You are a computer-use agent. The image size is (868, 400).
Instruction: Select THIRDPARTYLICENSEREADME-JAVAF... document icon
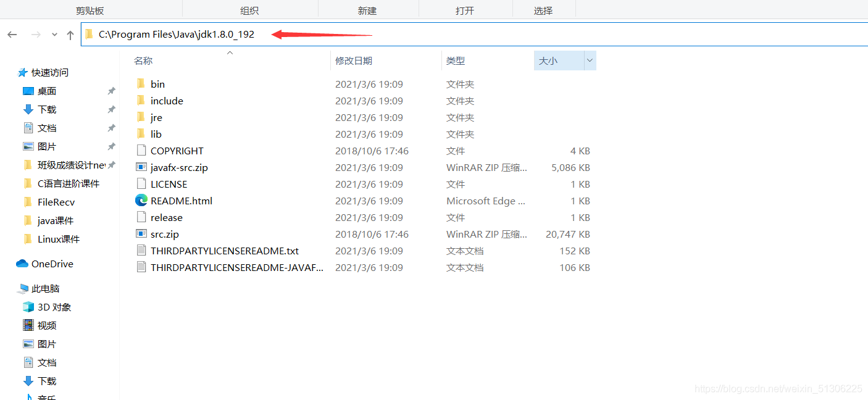coord(141,267)
